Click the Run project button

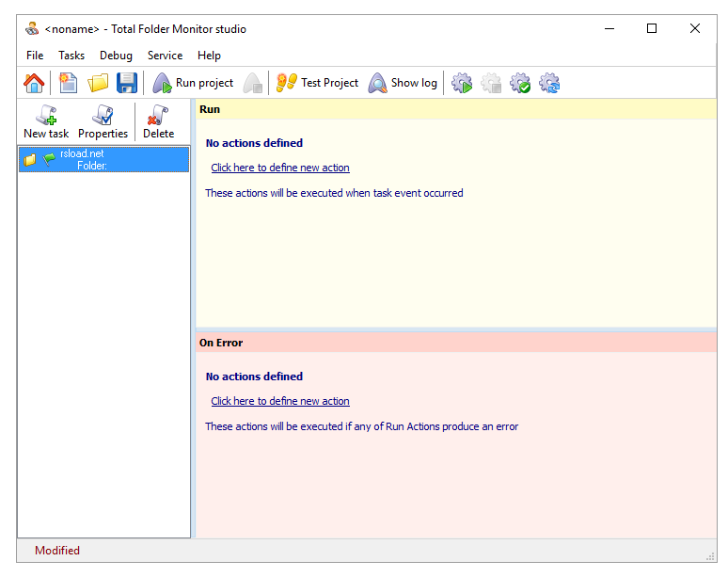click(x=193, y=83)
